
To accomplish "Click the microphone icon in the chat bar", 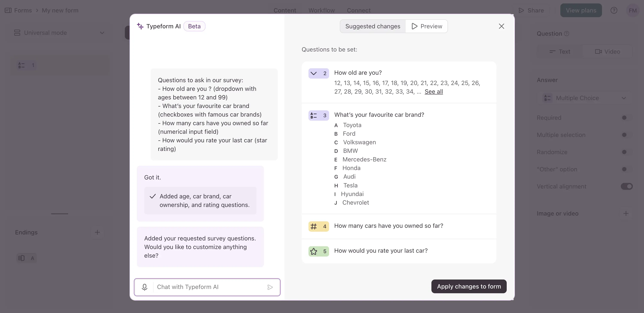I will [x=145, y=287].
